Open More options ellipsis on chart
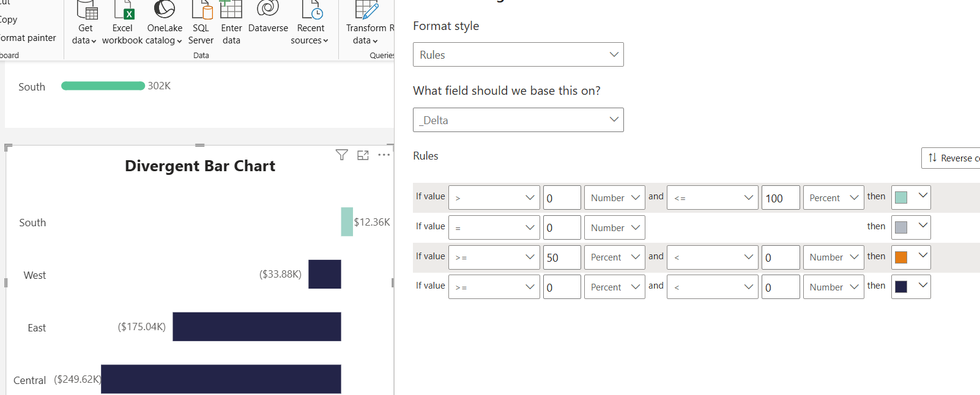980x395 pixels. (x=384, y=155)
